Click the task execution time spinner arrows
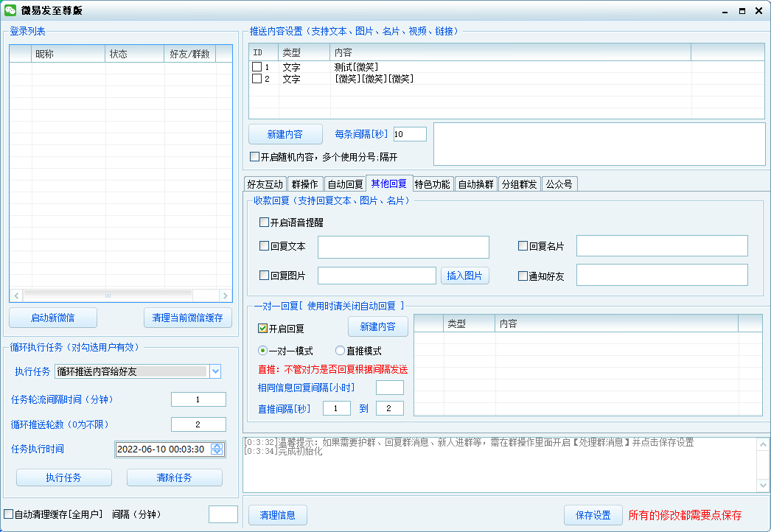771x532 pixels. click(x=217, y=449)
